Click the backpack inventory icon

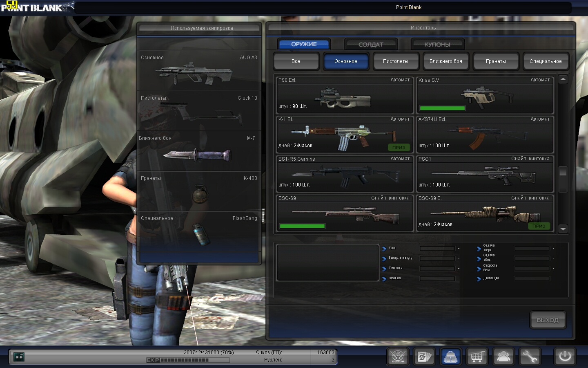450,357
